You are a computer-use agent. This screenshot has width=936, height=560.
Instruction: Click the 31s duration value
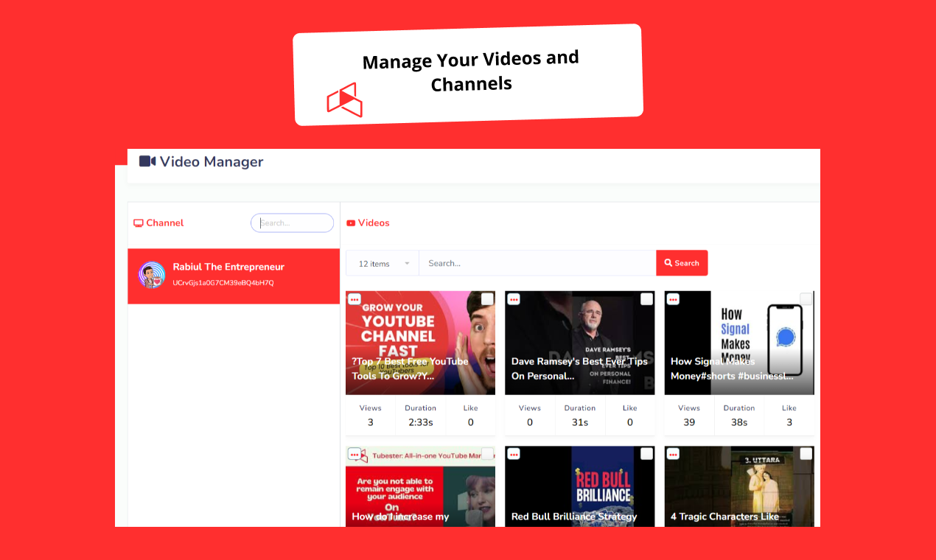[580, 422]
